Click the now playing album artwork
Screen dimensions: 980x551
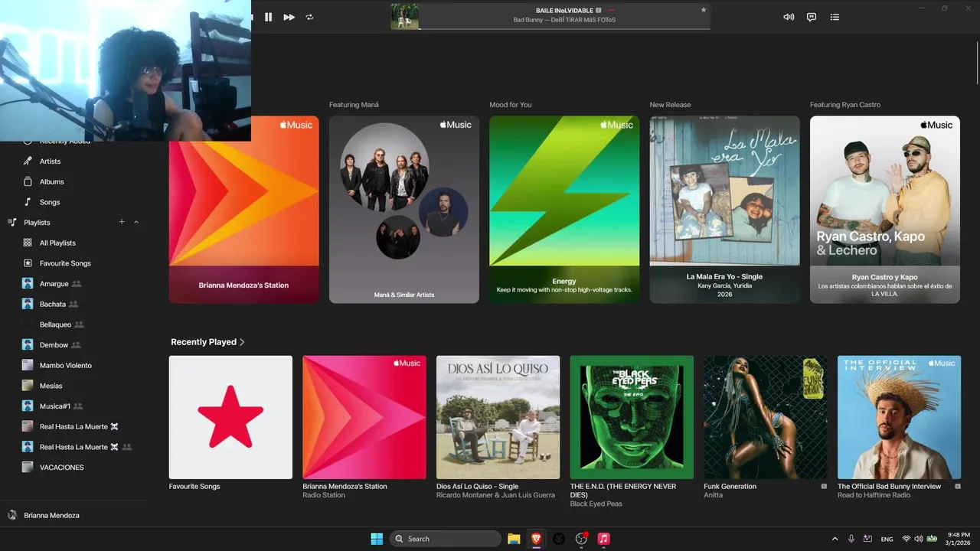click(x=404, y=17)
